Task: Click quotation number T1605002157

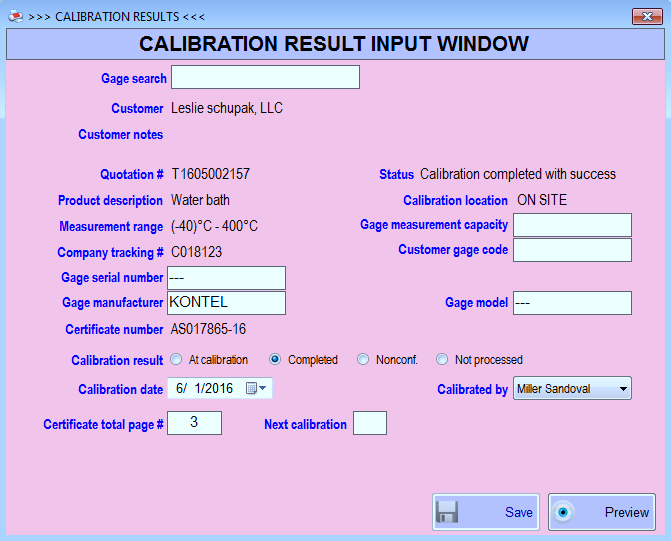Action: 211,174
